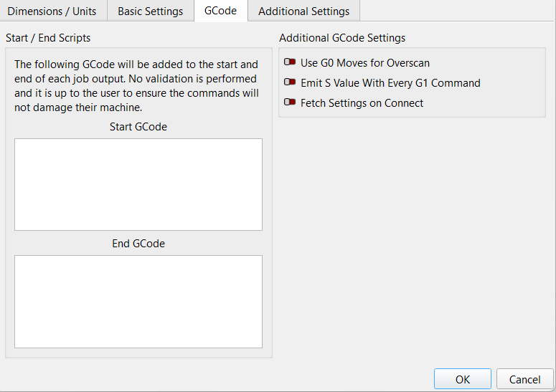Select the GCode tab
This screenshot has height=392, width=556.
point(220,11)
